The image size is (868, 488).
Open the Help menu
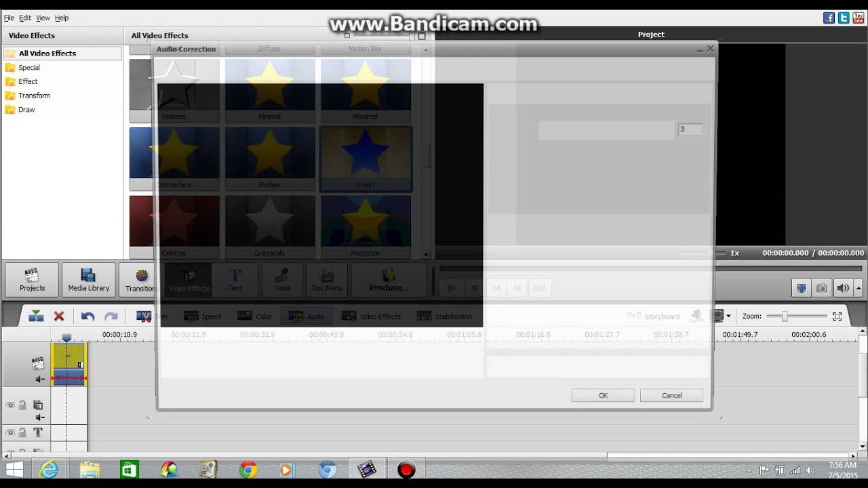click(x=62, y=18)
